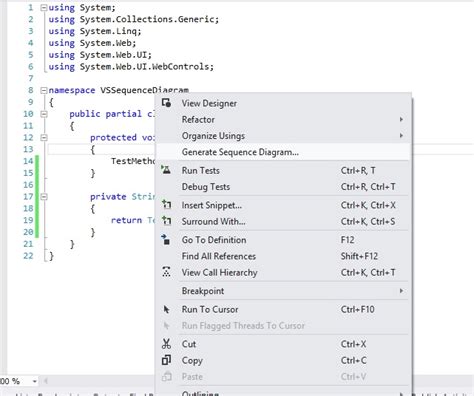Collapse the public partial class block

[x=44, y=114]
